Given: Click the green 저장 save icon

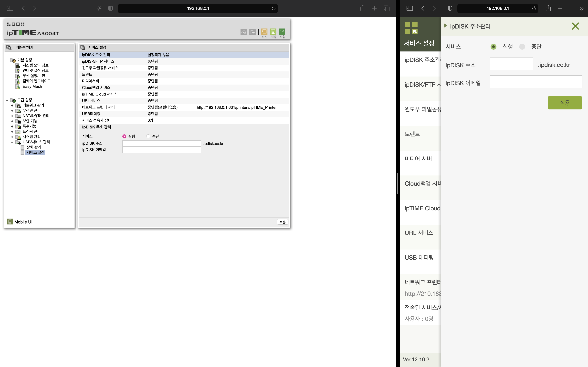Looking at the screenshot, I should (273, 32).
